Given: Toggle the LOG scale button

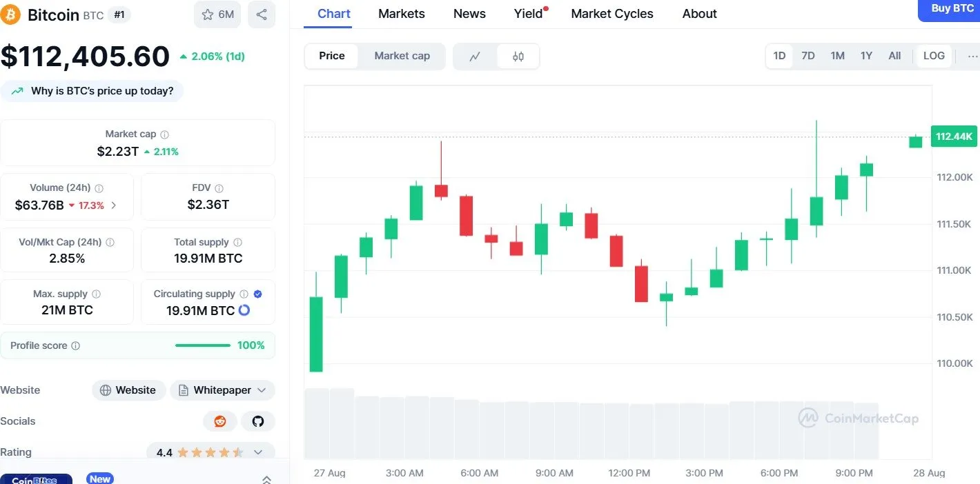Looking at the screenshot, I should click(934, 56).
